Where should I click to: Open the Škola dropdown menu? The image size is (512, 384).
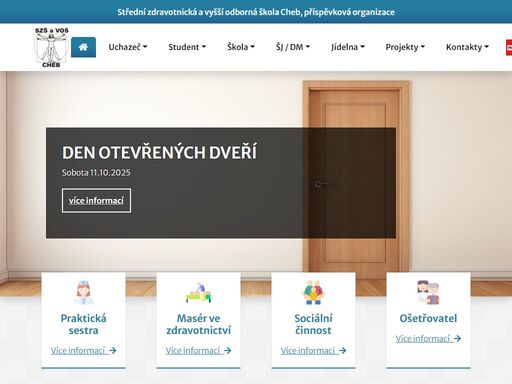coord(241,47)
